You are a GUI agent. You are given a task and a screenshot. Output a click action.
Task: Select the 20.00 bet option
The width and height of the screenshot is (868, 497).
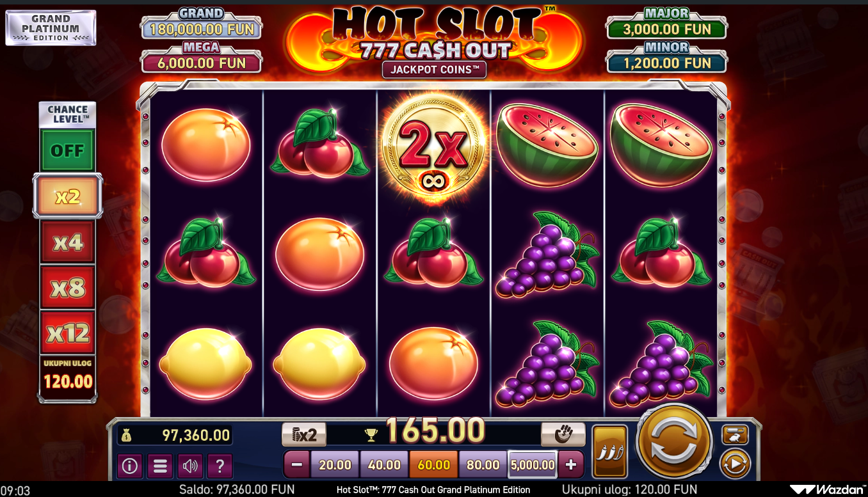coord(335,464)
